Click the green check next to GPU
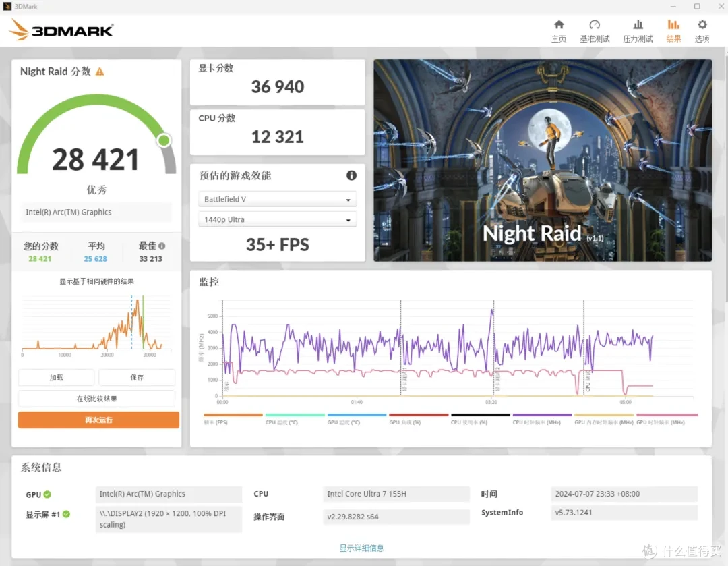This screenshot has width=728, height=566. click(x=47, y=494)
